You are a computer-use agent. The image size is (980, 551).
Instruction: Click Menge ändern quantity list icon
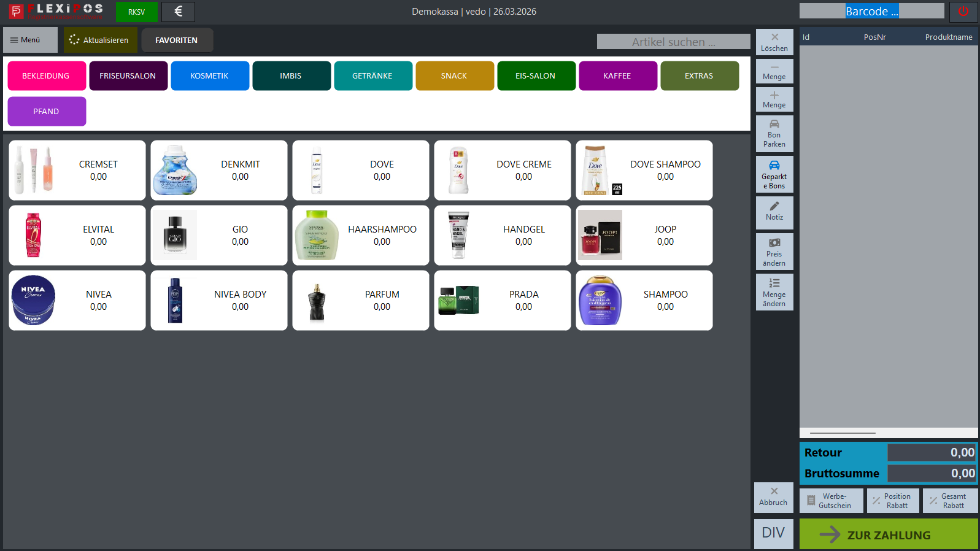click(x=774, y=291)
